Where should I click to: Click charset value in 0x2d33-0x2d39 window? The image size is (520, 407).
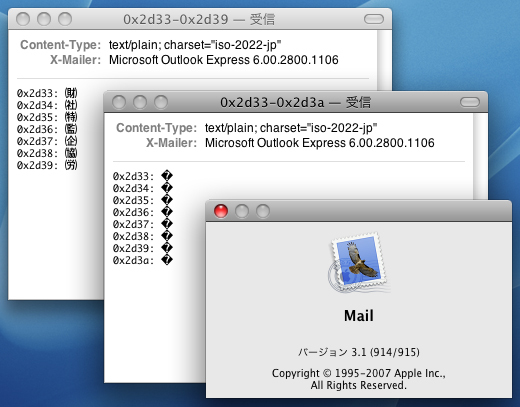coord(195,45)
